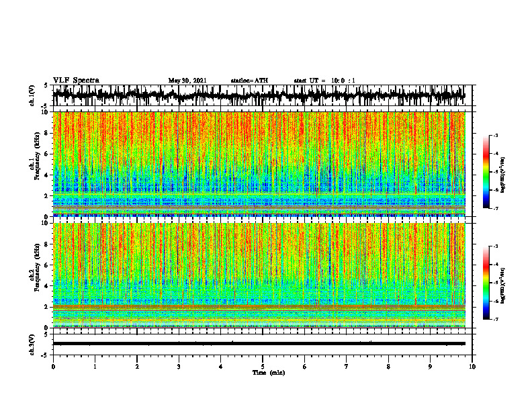The image size is (532, 411).
Task: Click the ch.2 spectrogram color scale bar
Action: [x=486, y=283]
